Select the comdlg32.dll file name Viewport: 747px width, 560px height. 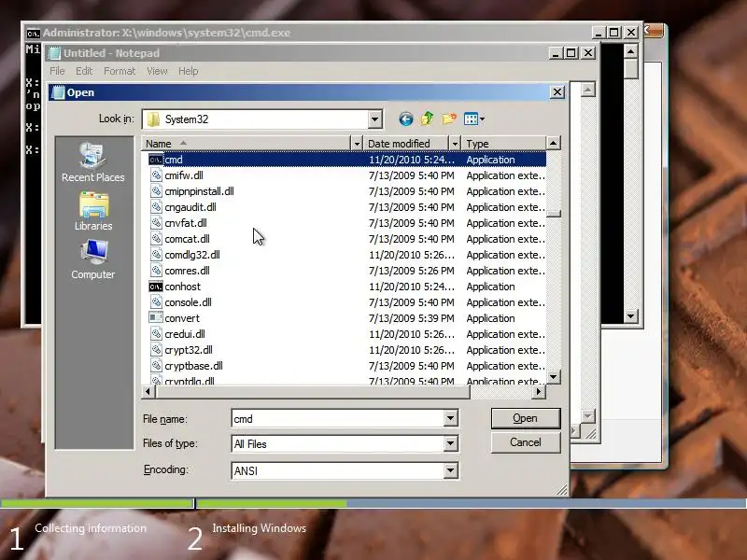(x=192, y=255)
